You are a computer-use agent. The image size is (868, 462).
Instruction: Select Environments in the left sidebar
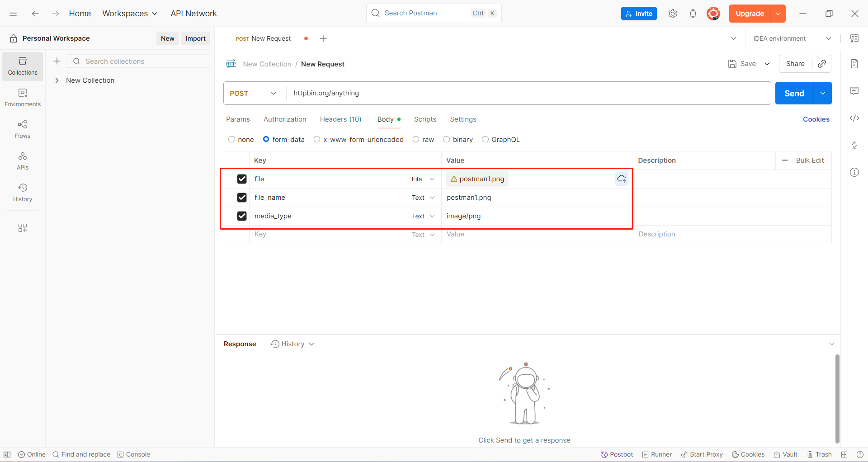click(22, 97)
